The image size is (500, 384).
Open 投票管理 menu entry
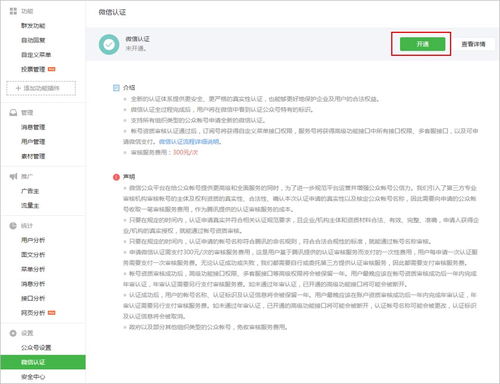point(33,69)
